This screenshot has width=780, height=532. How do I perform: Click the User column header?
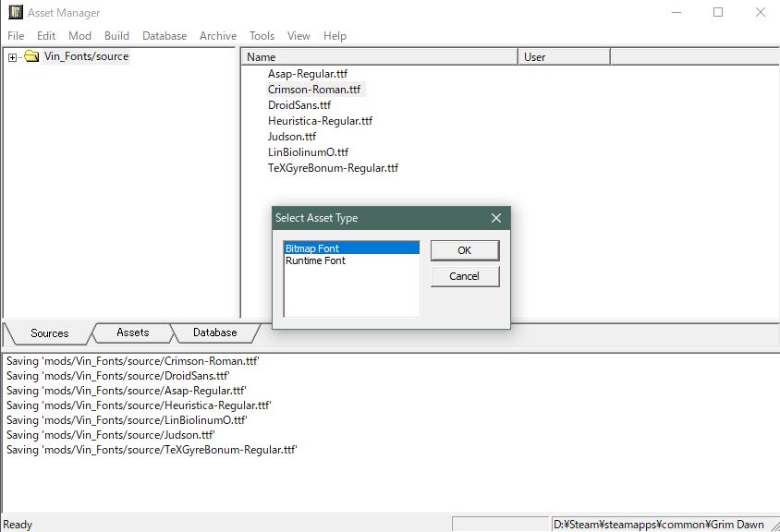[x=564, y=57]
